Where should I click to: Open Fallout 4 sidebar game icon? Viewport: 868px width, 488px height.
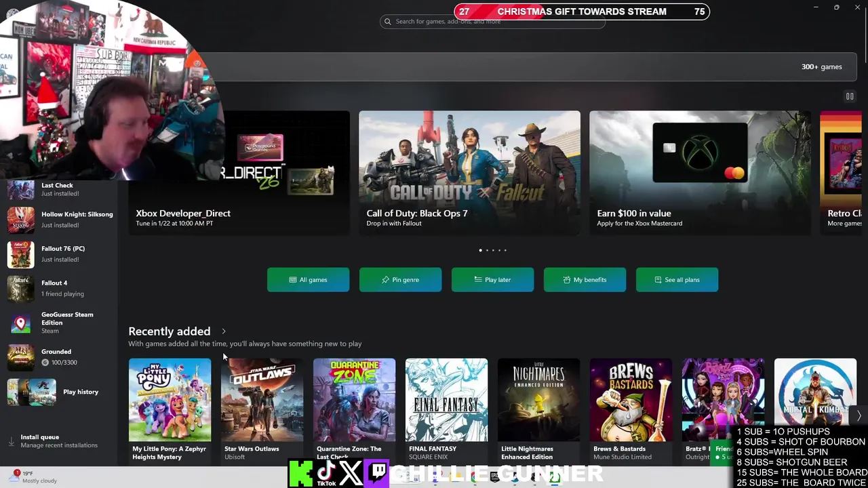click(20, 288)
